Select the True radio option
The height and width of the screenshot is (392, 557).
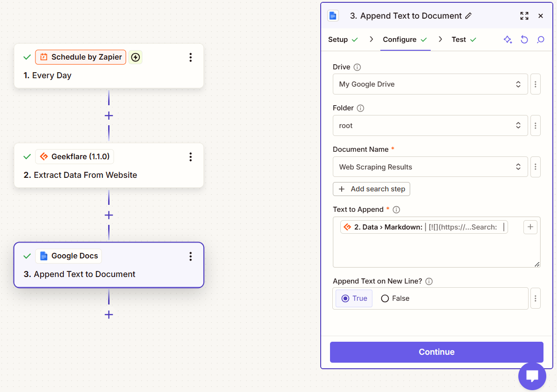354,298
